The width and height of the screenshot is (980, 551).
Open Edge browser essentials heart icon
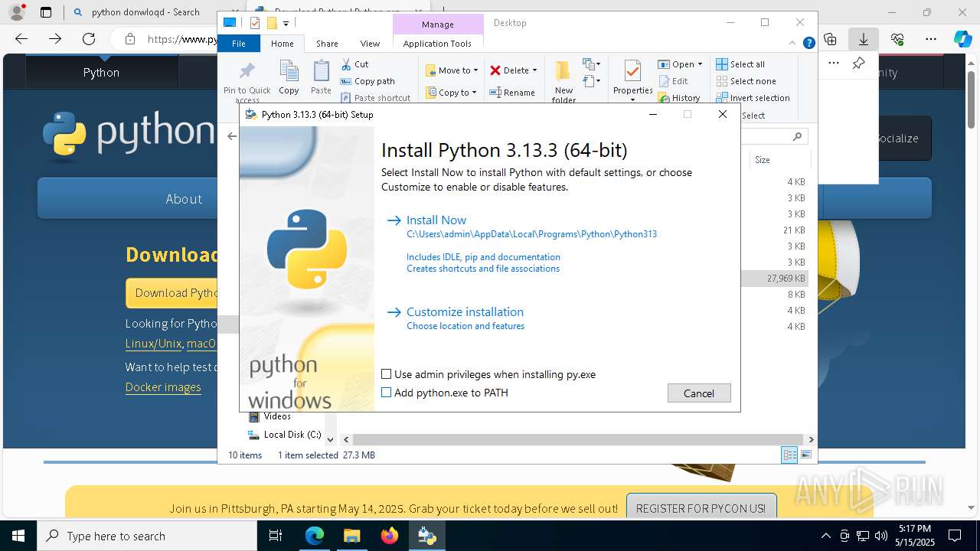pos(897,39)
